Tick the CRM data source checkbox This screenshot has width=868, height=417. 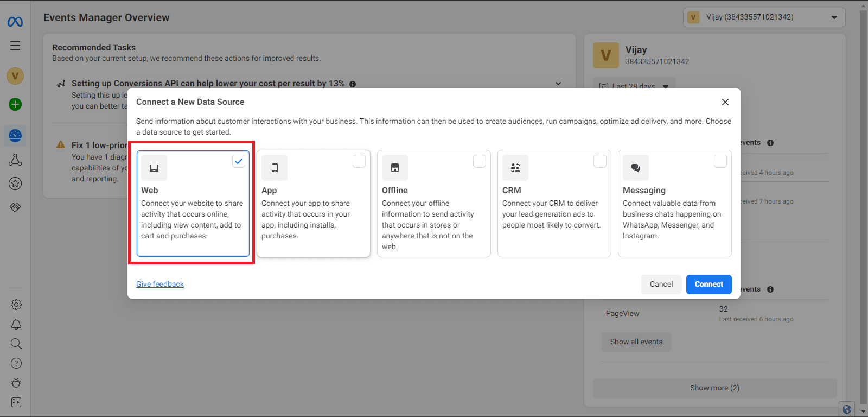[600, 161]
